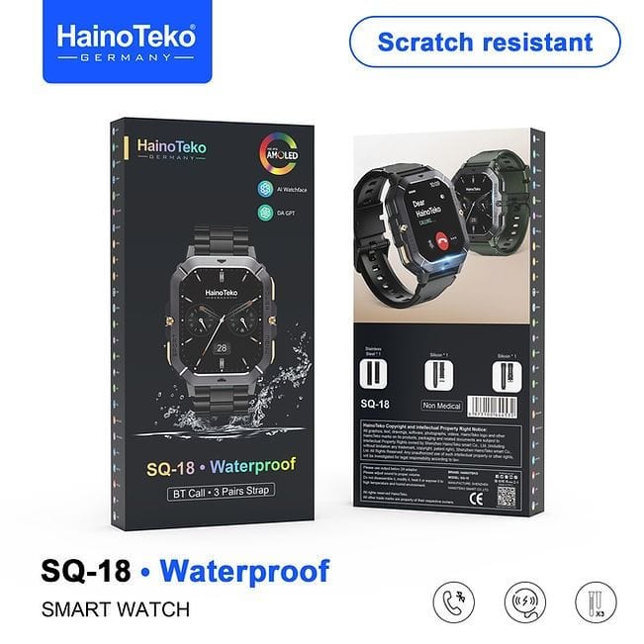
Task: Click the Scratch resistant badge
Action: pos(485,42)
